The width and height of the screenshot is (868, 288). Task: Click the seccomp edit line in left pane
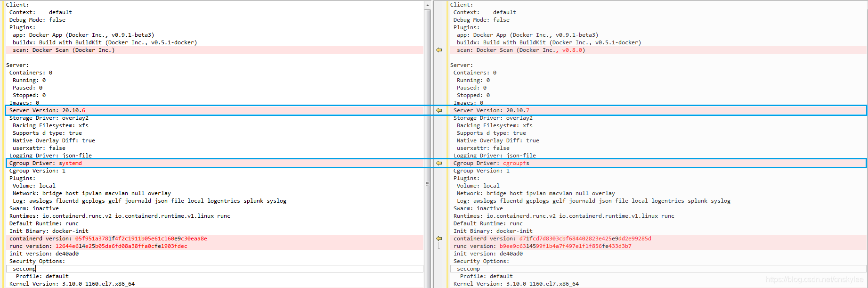[x=215, y=269]
